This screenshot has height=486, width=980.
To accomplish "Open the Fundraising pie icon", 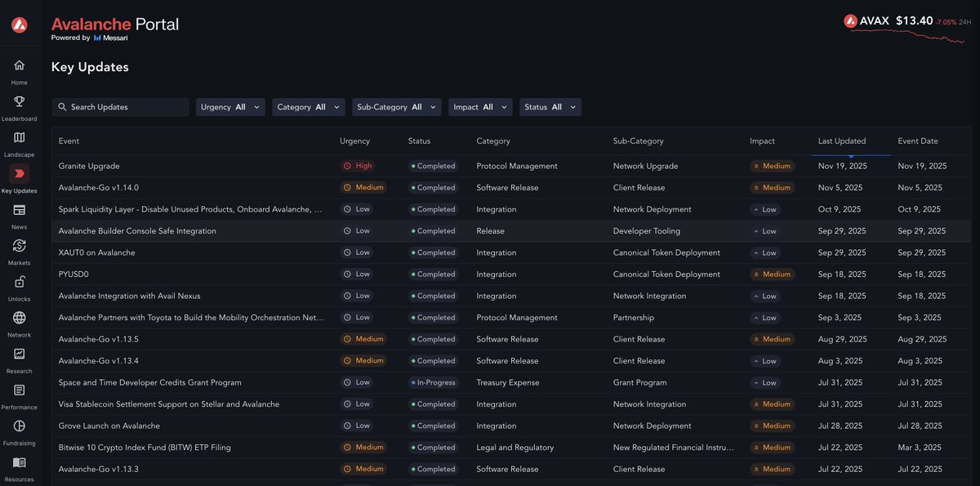I will click(19, 426).
